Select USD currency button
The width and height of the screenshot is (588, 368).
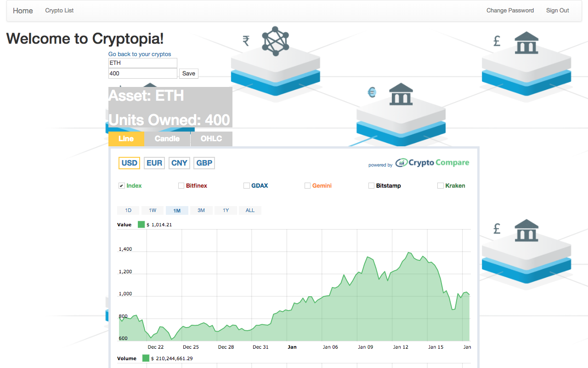point(129,163)
